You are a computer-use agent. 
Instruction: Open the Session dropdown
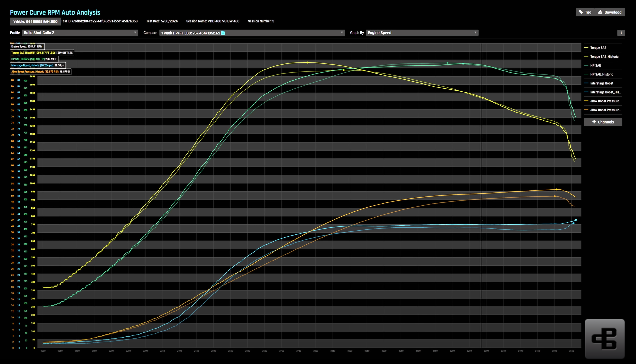(x=252, y=33)
